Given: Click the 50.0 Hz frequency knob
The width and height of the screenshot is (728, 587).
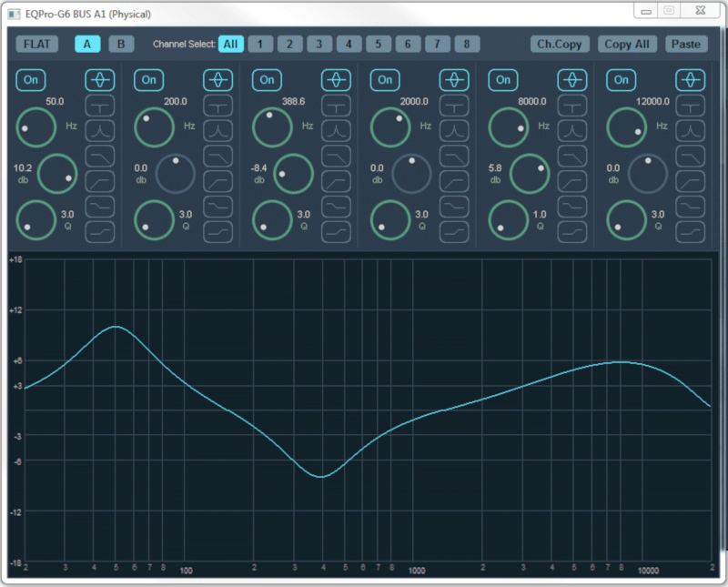Looking at the screenshot, I should pyautogui.click(x=36, y=127).
